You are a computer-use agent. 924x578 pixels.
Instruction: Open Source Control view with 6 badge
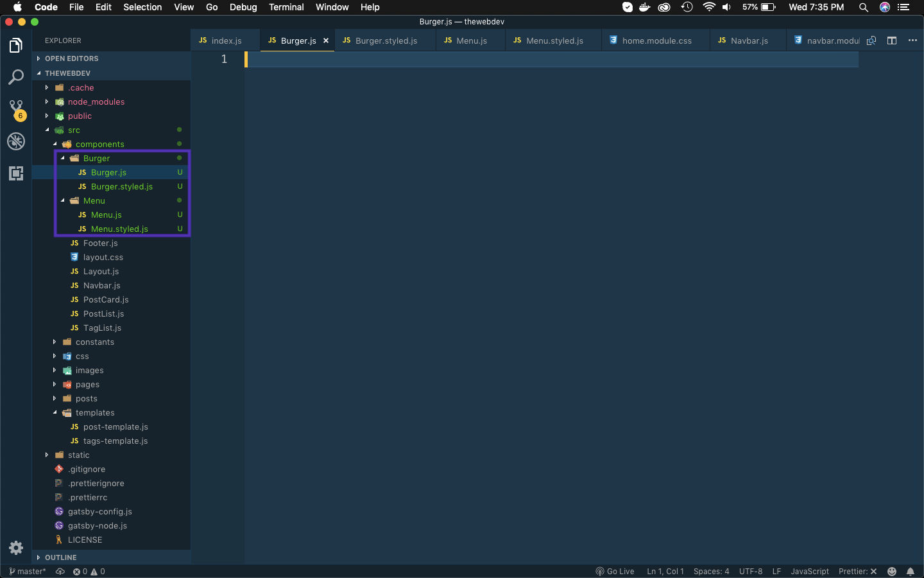(x=16, y=110)
